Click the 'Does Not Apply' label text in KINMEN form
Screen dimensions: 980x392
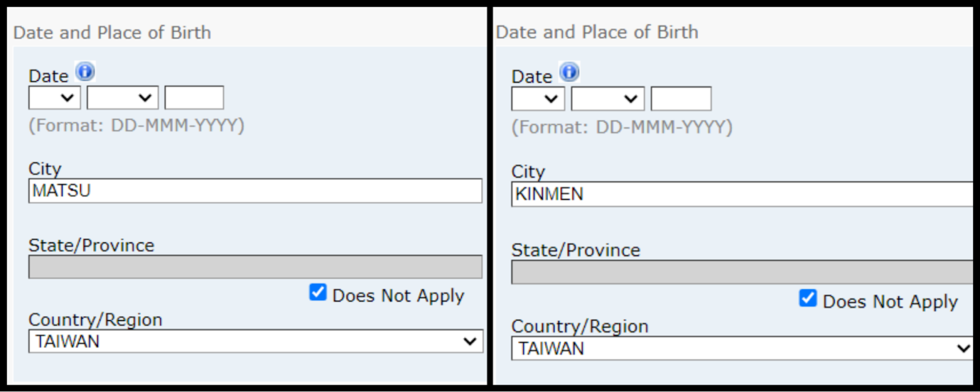coord(889,301)
